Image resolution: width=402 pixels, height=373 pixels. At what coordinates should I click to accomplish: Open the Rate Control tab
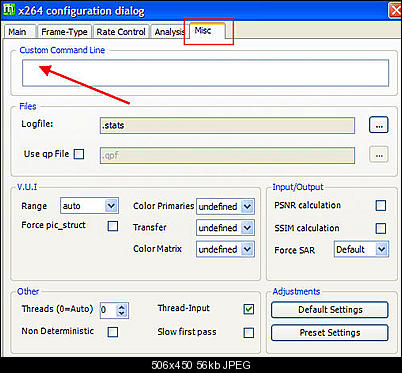click(121, 32)
